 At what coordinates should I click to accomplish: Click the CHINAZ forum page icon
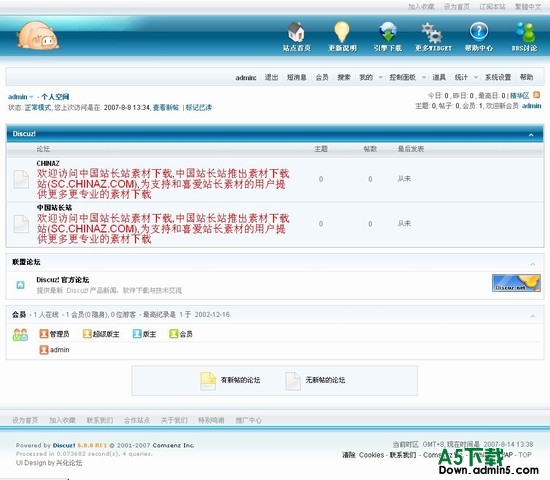(21, 179)
